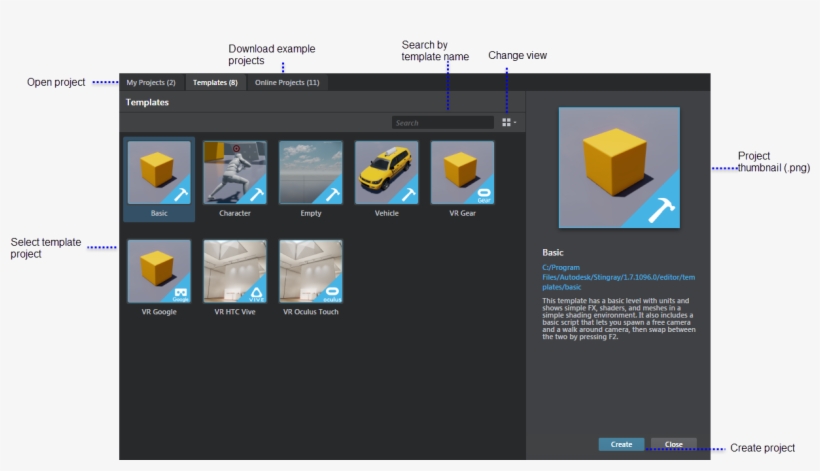This screenshot has height=471, width=820.
Task: Click the 'Templates' section heading
Action: click(x=147, y=102)
